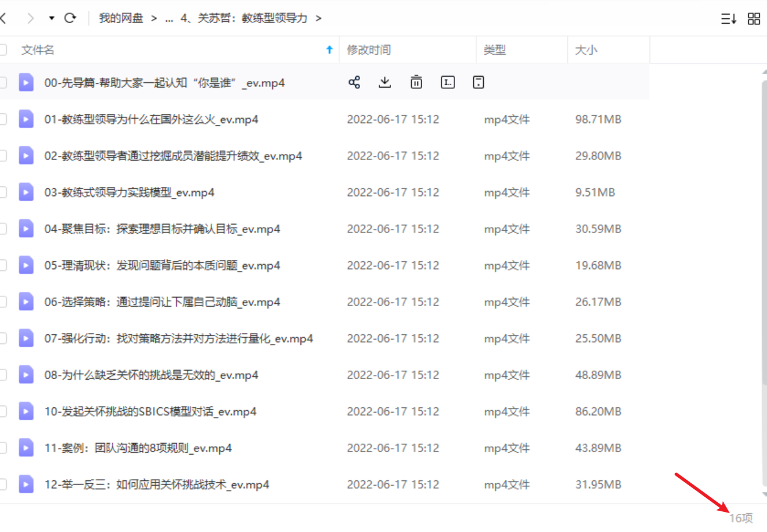
Task: Sort by the 修改时间 column header
Action: 369,50
